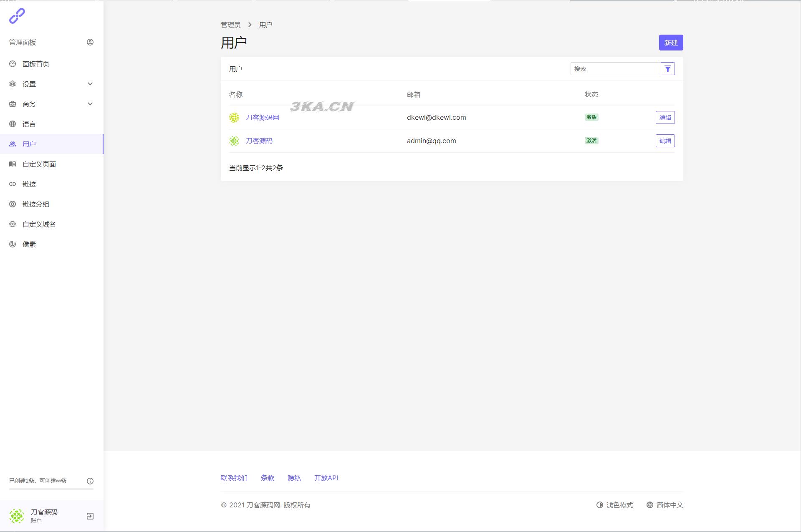Image resolution: width=801 pixels, height=532 pixels.
Task: Click the logout icon beside 刀客源码 account
Action: [90, 516]
